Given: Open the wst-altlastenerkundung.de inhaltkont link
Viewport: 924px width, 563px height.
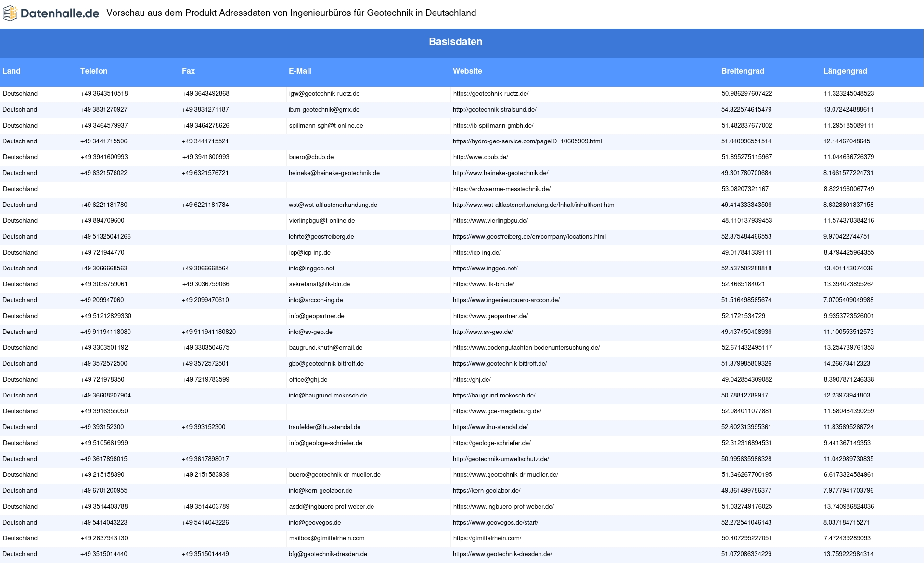Looking at the screenshot, I should point(533,205).
